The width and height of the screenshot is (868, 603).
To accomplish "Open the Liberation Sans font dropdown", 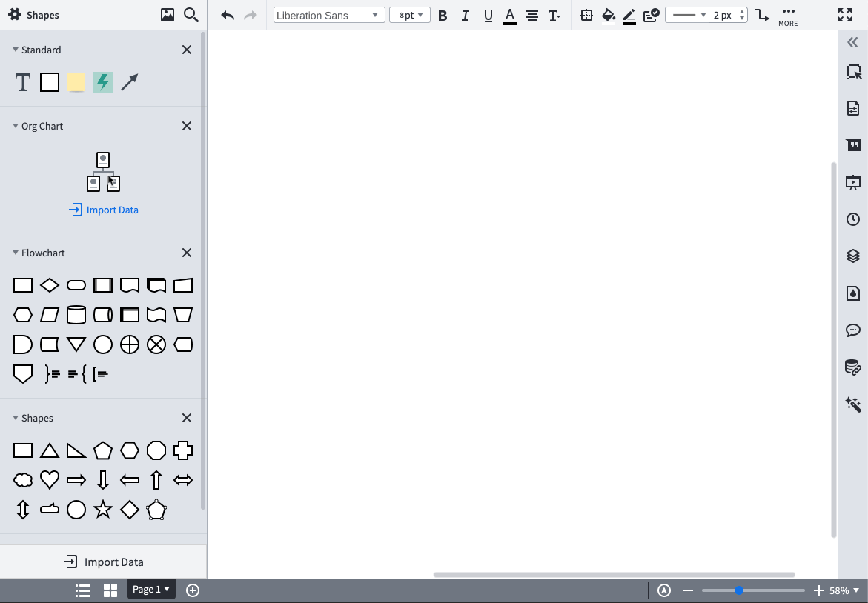I will [328, 14].
